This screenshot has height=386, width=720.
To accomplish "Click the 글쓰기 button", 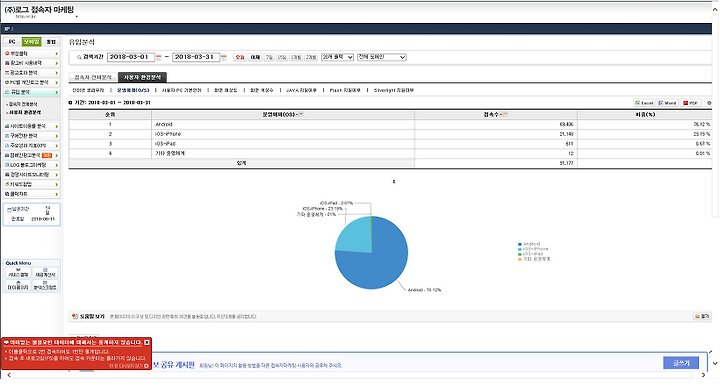I will [681, 363].
